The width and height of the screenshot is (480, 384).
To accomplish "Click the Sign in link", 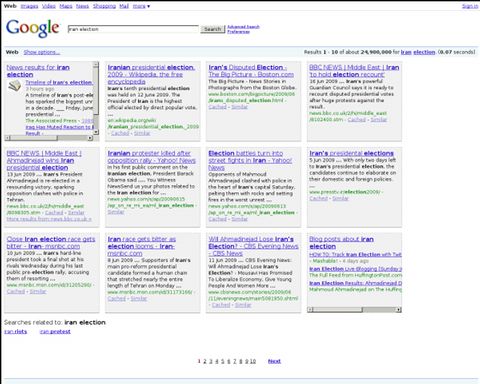I will tap(470, 6).
